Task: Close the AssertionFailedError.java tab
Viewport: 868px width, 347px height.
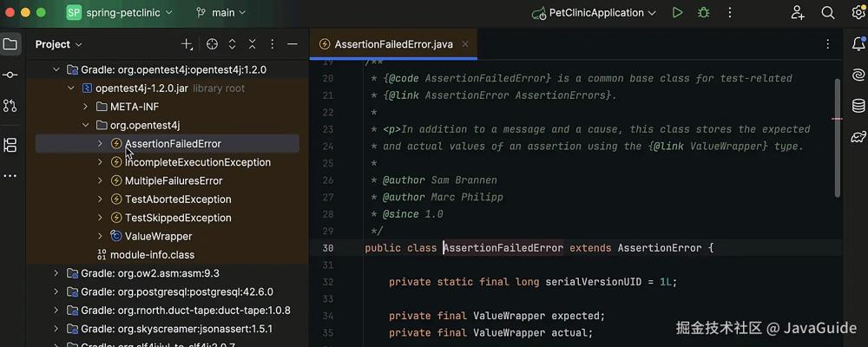Action: click(465, 44)
